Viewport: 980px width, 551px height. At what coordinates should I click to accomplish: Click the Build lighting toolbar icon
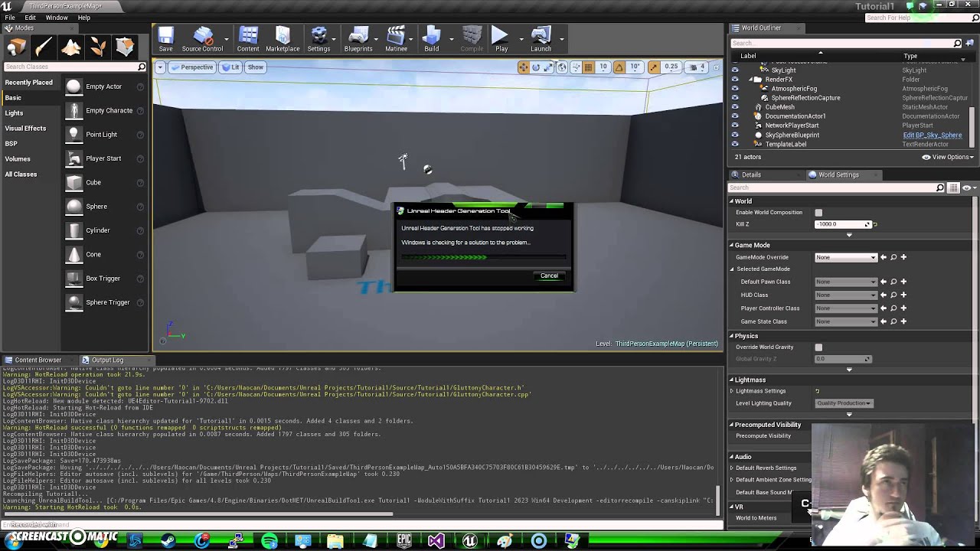(x=432, y=39)
